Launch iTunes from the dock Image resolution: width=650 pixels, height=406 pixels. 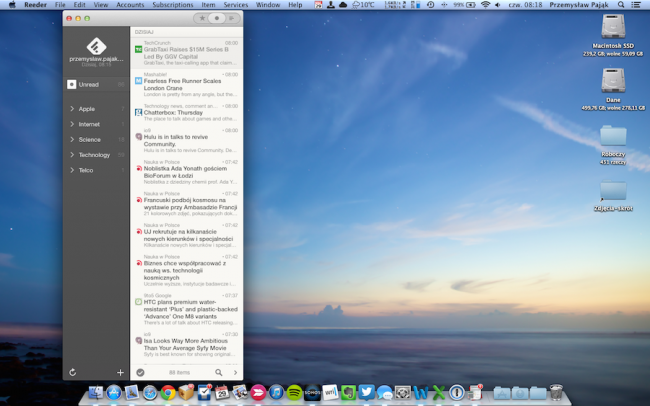276,392
